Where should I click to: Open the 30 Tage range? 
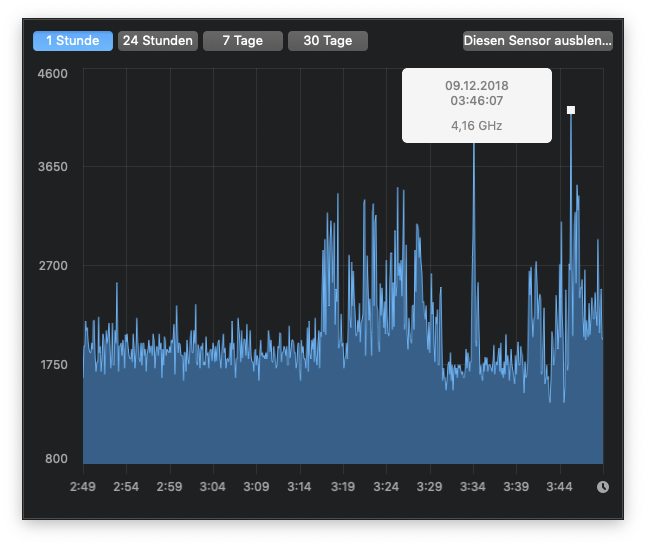328,41
